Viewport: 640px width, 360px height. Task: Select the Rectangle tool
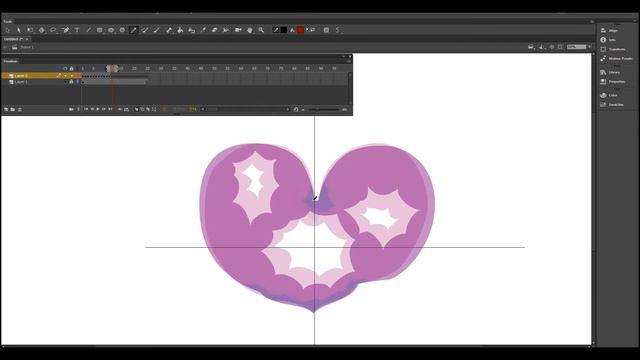(x=100, y=30)
